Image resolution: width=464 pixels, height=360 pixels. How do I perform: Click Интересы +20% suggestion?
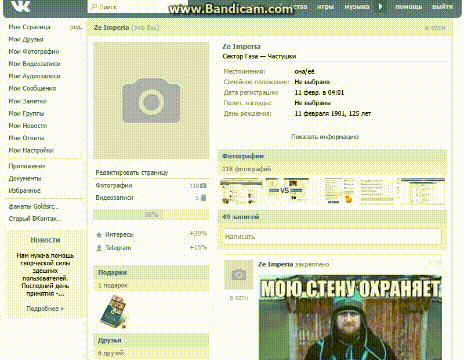click(151, 235)
